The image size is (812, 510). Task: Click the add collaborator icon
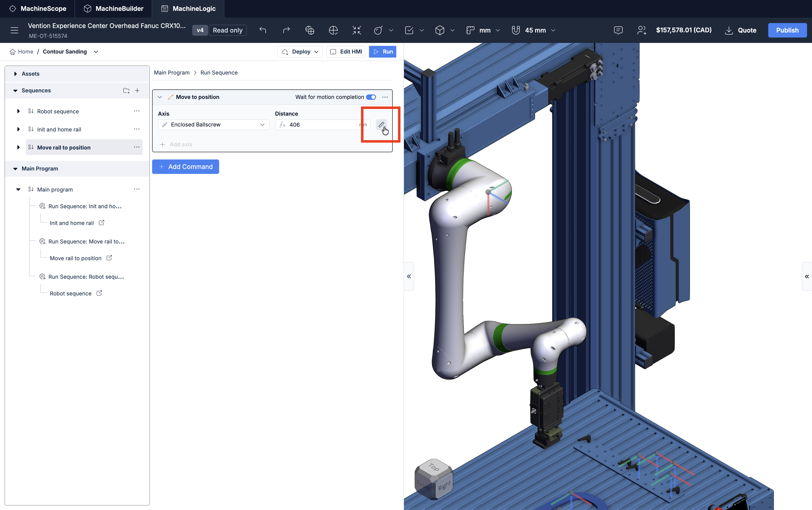tap(642, 30)
